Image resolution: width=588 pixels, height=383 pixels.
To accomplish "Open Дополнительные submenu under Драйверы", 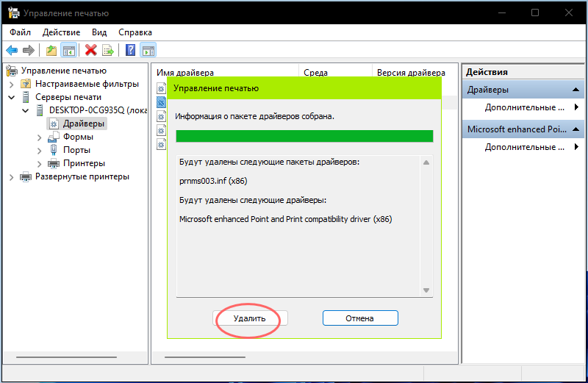I will (524, 107).
